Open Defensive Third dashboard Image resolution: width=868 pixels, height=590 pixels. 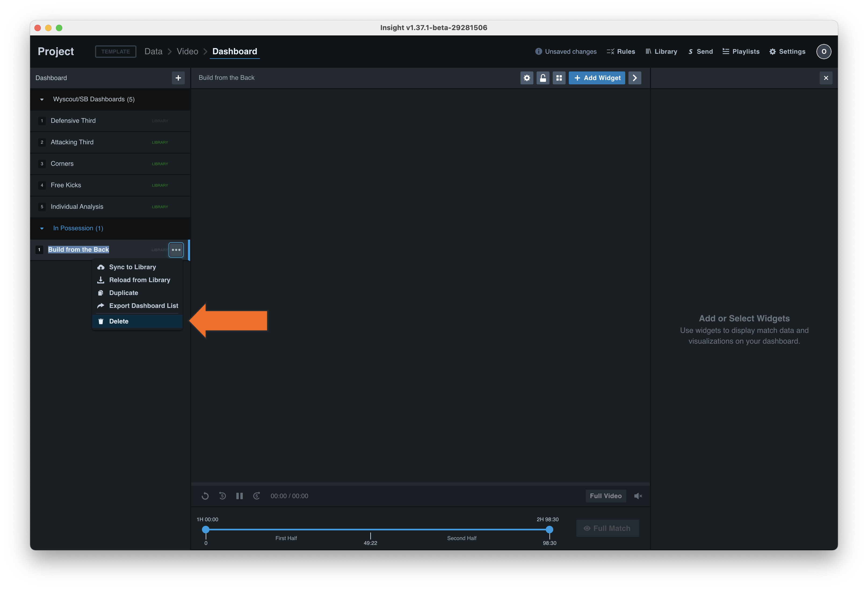pos(110,121)
